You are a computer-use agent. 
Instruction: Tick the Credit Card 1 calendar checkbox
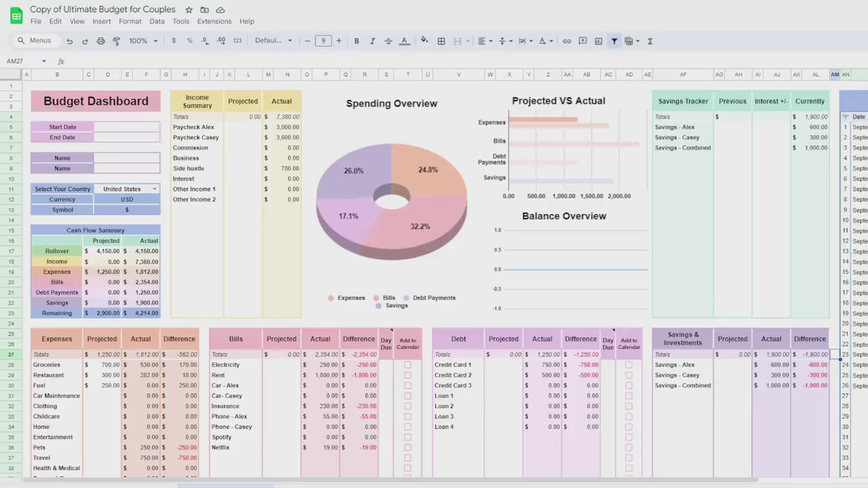pyautogui.click(x=629, y=365)
